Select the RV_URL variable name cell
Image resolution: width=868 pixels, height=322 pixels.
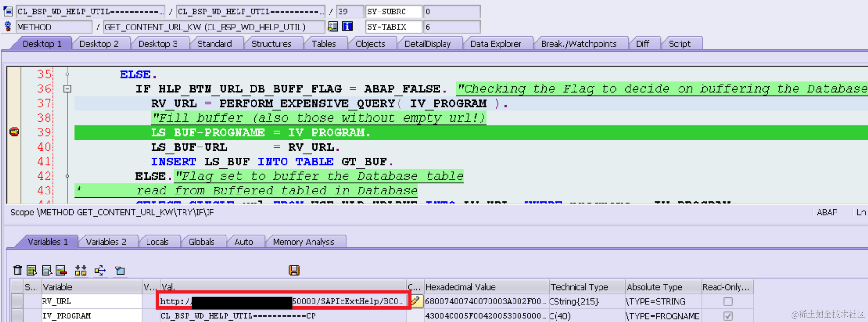point(92,301)
